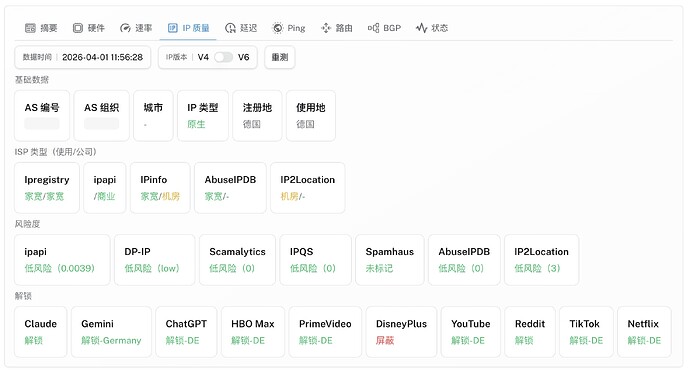The height and width of the screenshot is (371, 690).
Task: Click the 基础数据 section heading
Action: pyautogui.click(x=32, y=80)
